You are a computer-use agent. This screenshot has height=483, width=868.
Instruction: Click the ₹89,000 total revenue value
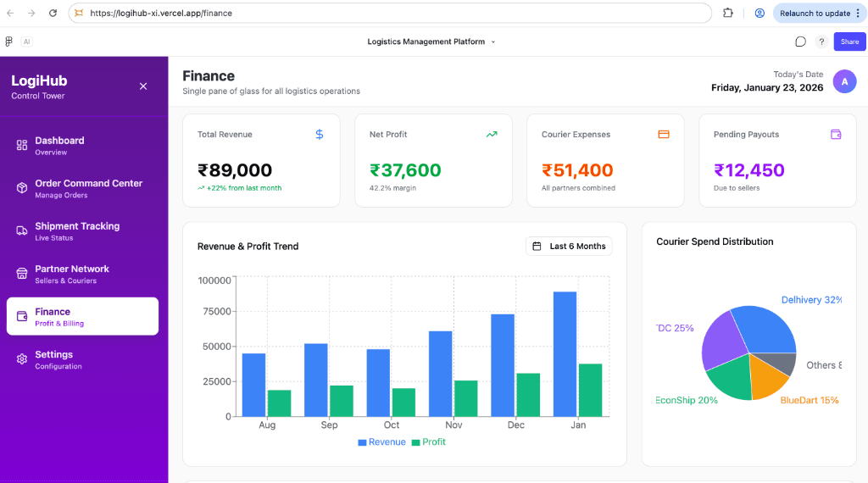coord(235,170)
